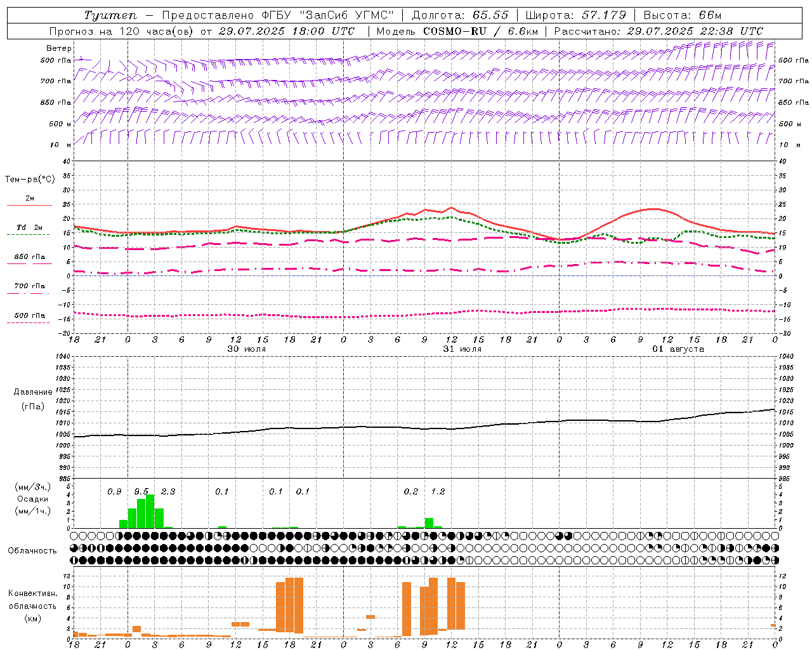Click the Ветер panel label

(59, 48)
